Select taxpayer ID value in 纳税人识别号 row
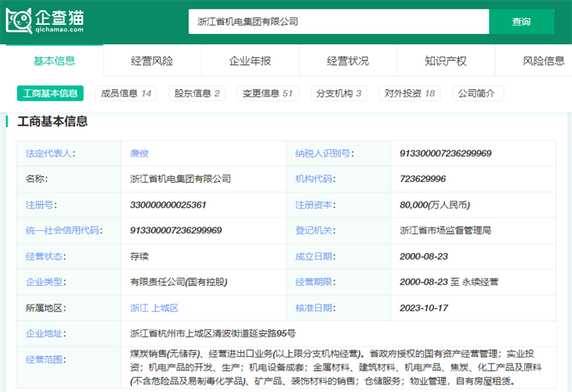Viewport: 572px width, 392px height. pyautogui.click(x=446, y=153)
